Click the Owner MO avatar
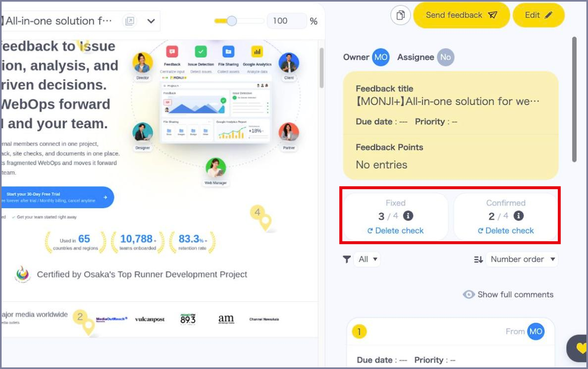588x369 pixels. coord(381,58)
